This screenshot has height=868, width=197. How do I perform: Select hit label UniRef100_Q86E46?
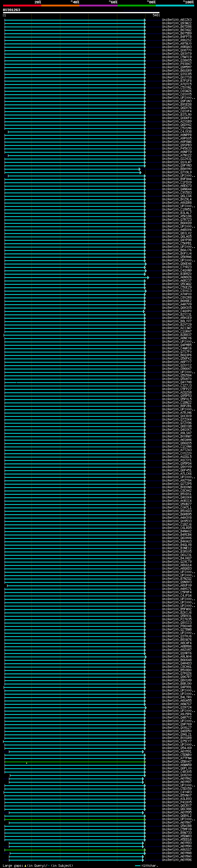[177, 264]
